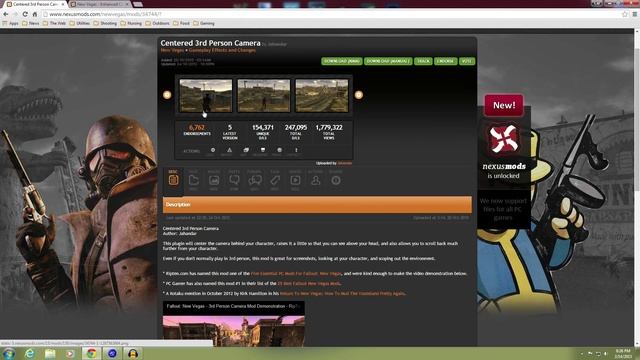Screen dimensions: 640x360
Task: Open the News bookmarks folder
Action: tap(31, 23)
